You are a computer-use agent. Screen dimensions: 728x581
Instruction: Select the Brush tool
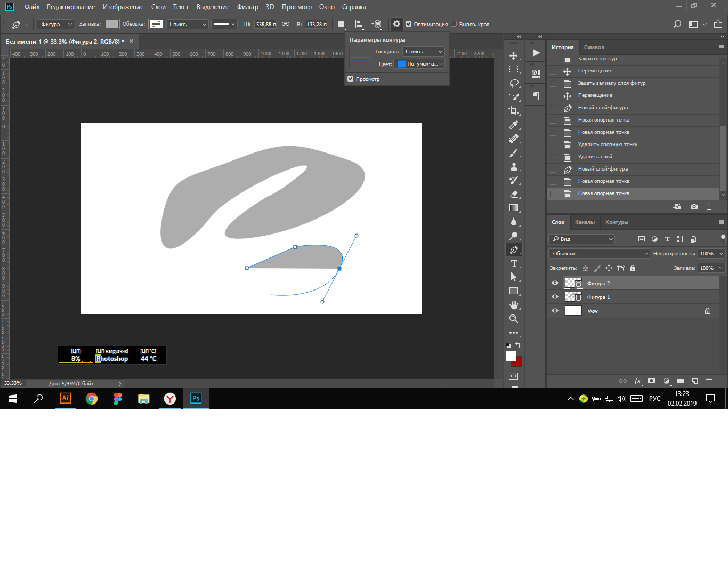click(514, 152)
